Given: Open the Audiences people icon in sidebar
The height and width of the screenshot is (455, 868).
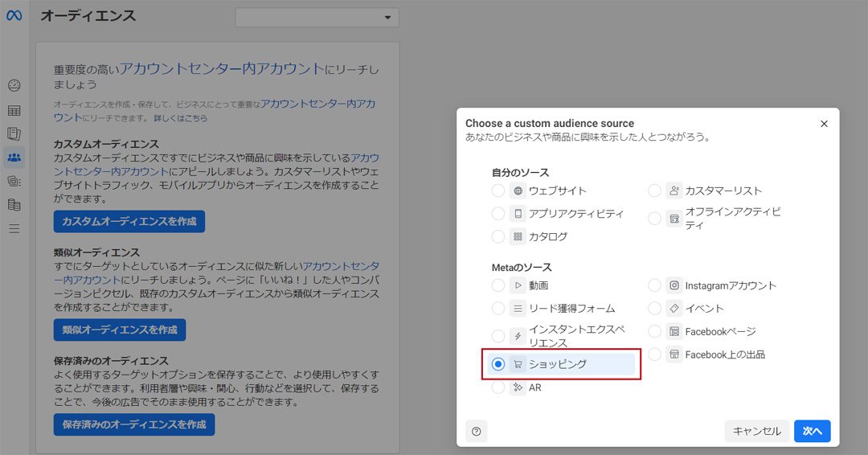Looking at the screenshot, I should (14, 158).
